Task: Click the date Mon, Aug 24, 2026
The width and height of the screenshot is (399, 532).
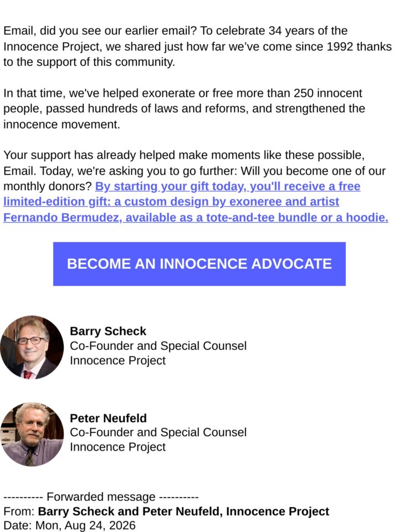Action: point(85,525)
